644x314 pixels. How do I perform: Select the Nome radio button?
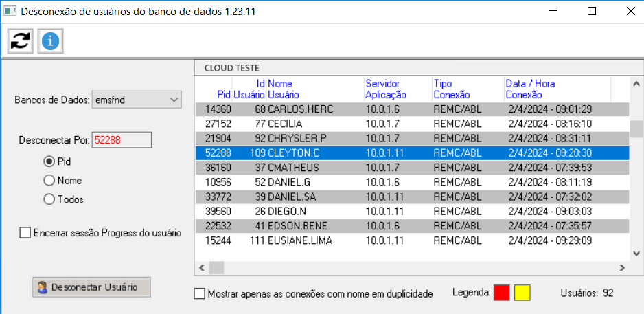tap(49, 181)
